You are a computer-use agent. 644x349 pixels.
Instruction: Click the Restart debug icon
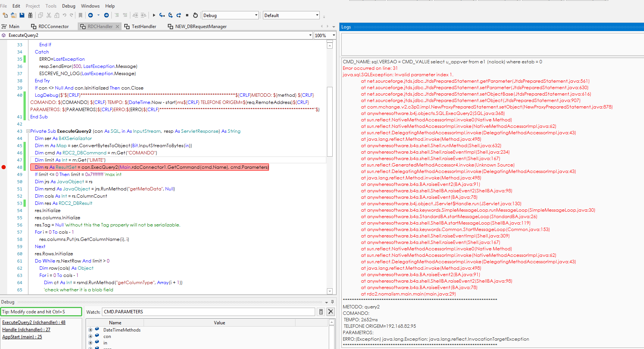pos(195,15)
